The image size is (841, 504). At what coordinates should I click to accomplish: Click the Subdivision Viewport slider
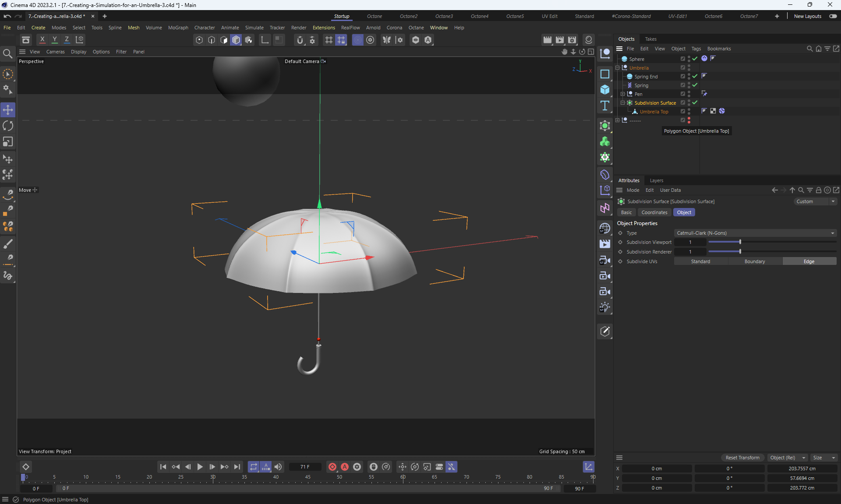740,242
